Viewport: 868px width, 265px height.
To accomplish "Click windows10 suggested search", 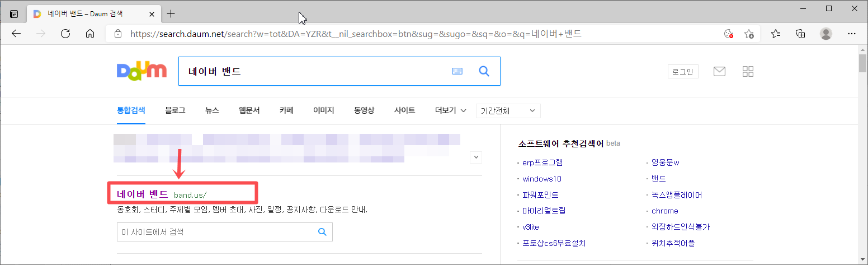I will [x=542, y=179].
